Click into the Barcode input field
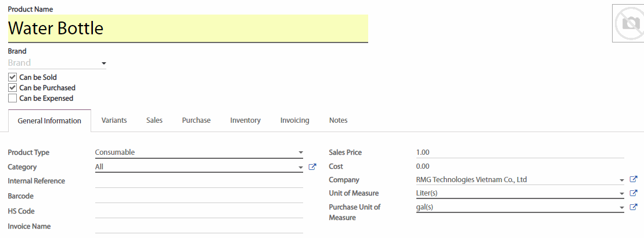This screenshot has height=238, width=644. click(x=199, y=196)
